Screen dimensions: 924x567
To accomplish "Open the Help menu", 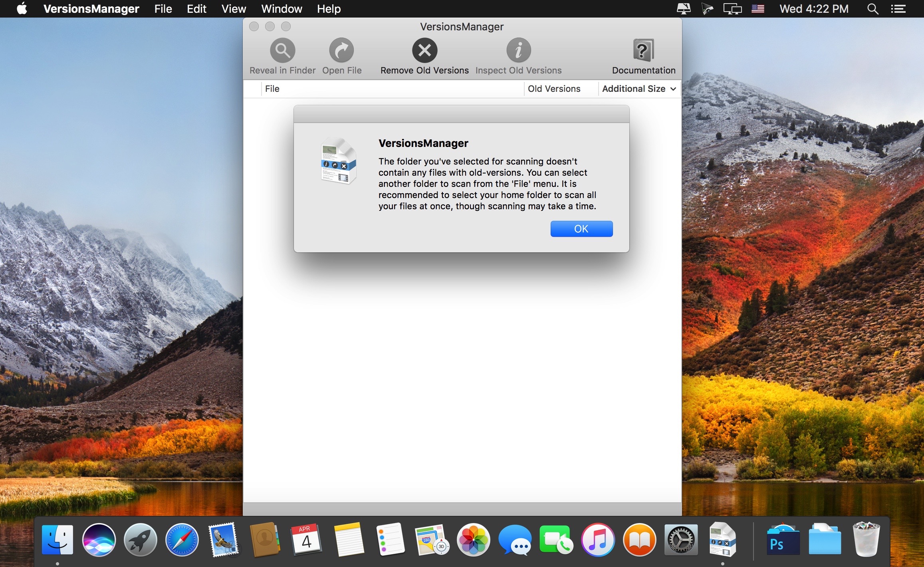I will click(x=329, y=9).
